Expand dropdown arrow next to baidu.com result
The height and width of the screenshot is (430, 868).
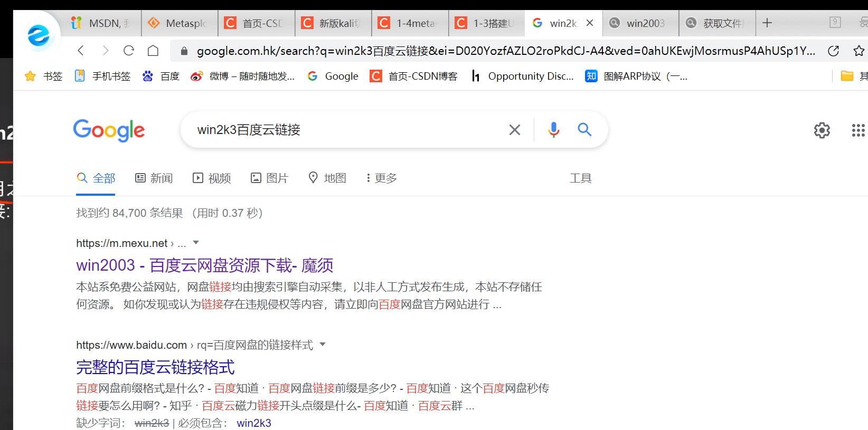(x=323, y=345)
